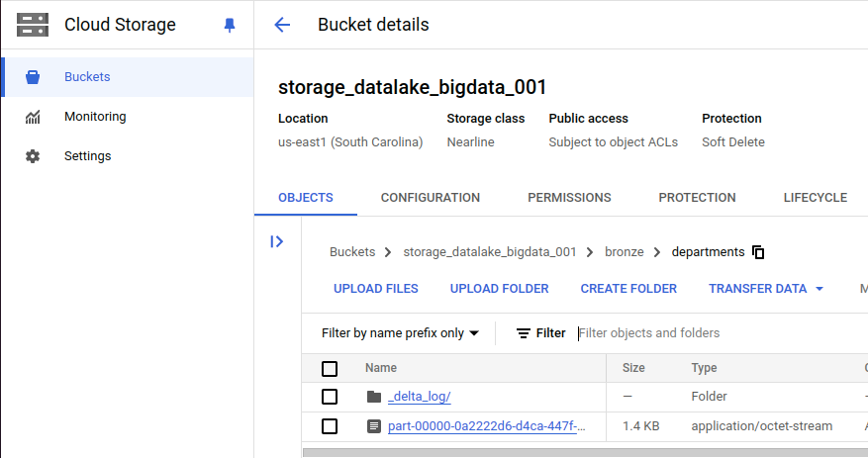Click the 'us-east1 (South Carolina)' location value

[x=349, y=142]
